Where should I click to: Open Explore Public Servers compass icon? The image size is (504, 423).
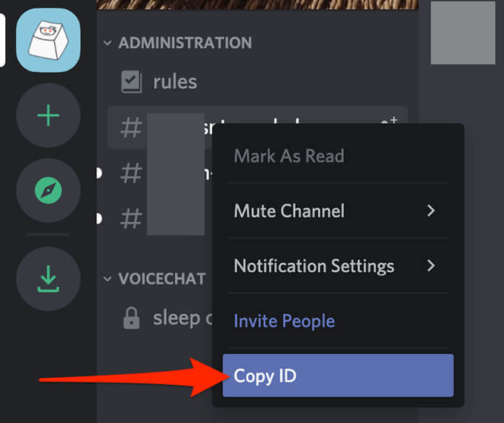tap(48, 190)
